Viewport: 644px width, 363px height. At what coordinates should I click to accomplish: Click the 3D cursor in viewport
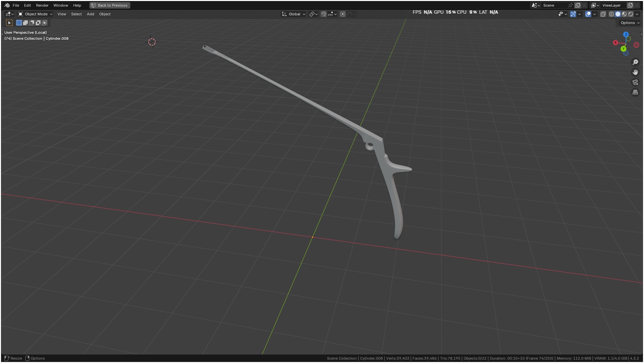click(152, 42)
